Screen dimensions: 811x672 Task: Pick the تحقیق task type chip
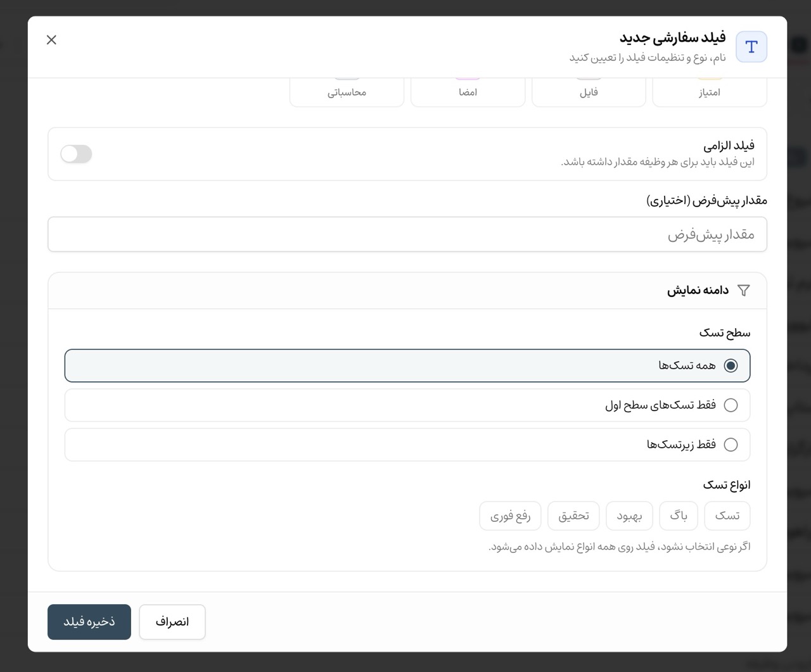coord(573,516)
